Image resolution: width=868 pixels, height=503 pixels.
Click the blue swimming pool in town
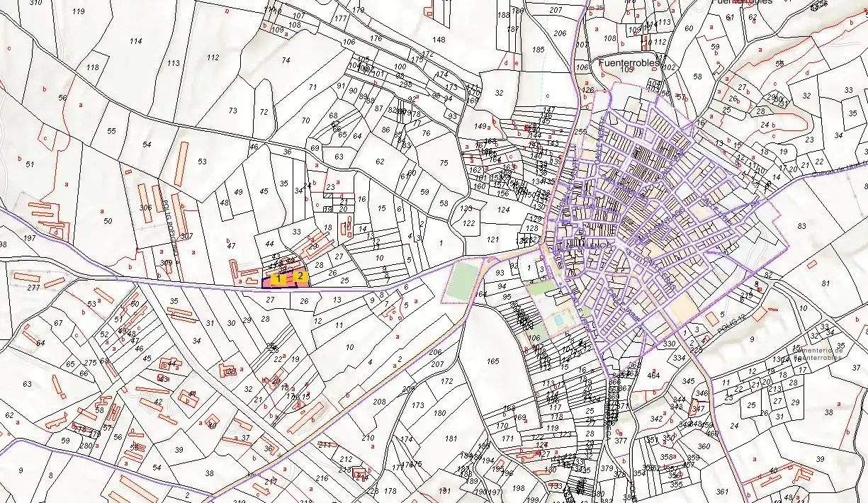(x=560, y=321)
